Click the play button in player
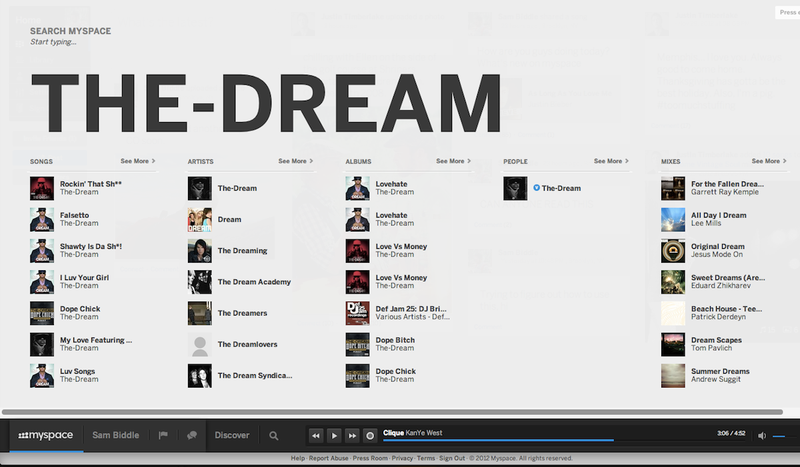 334,435
